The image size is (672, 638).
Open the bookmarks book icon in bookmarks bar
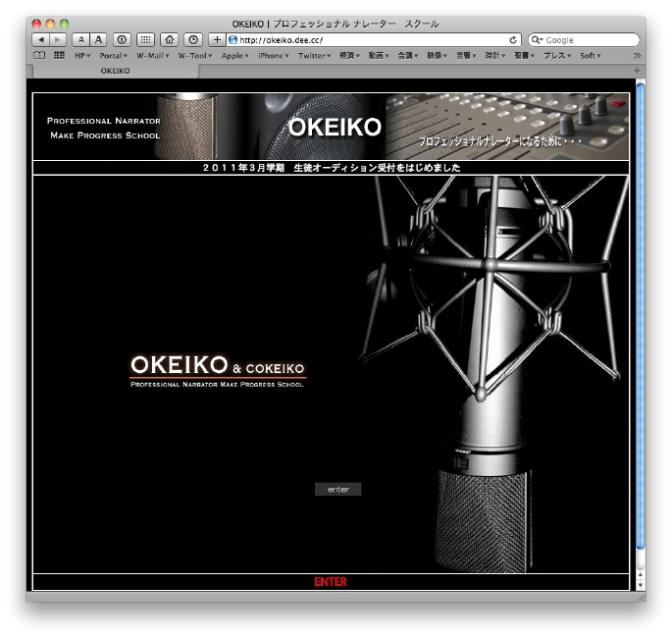pos(40,56)
